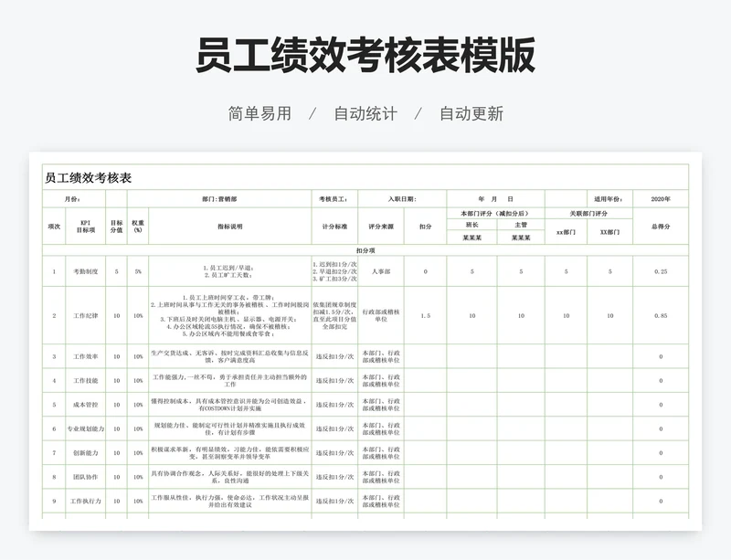Select the 行政部或稽核单位 cell in 工作纪律 row
731x560 pixels.
tap(381, 316)
